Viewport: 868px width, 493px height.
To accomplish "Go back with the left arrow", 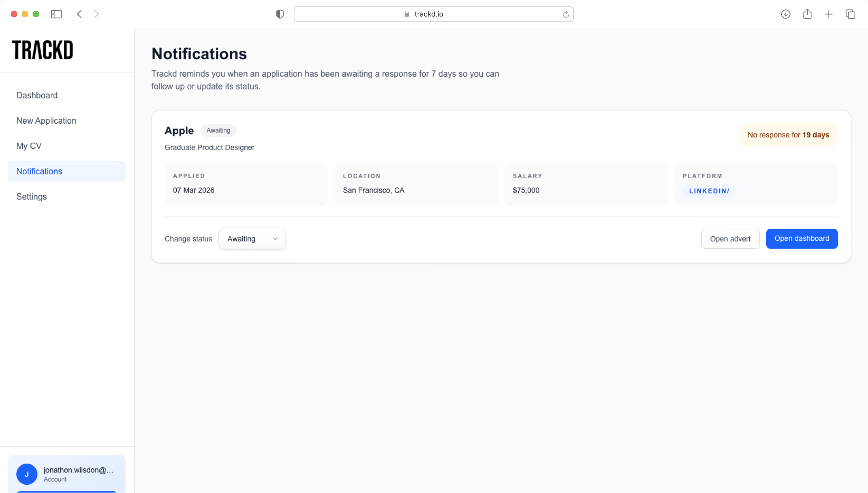I will 80,14.
